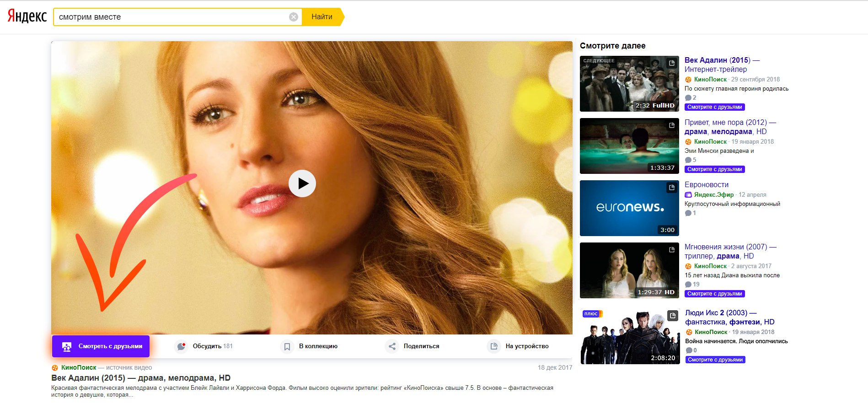Open the discussion via Обсудить 181
This screenshot has width=868, height=404.
(213, 346)
